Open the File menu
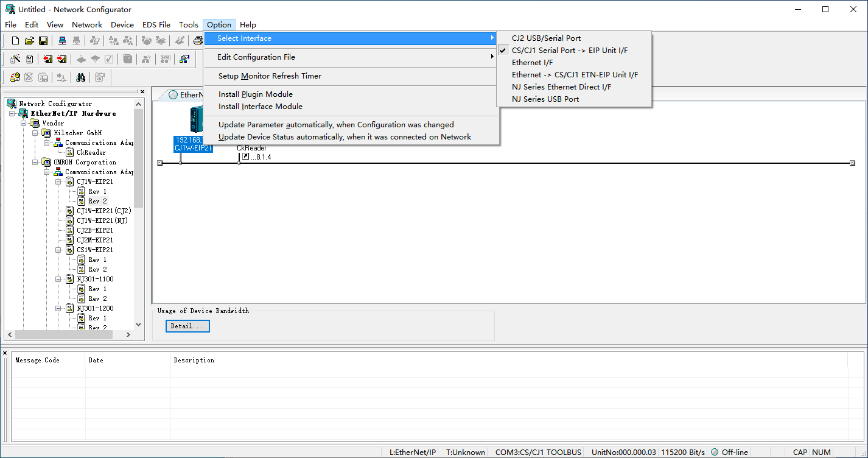 pyautogui.click(x=10, y=25)
